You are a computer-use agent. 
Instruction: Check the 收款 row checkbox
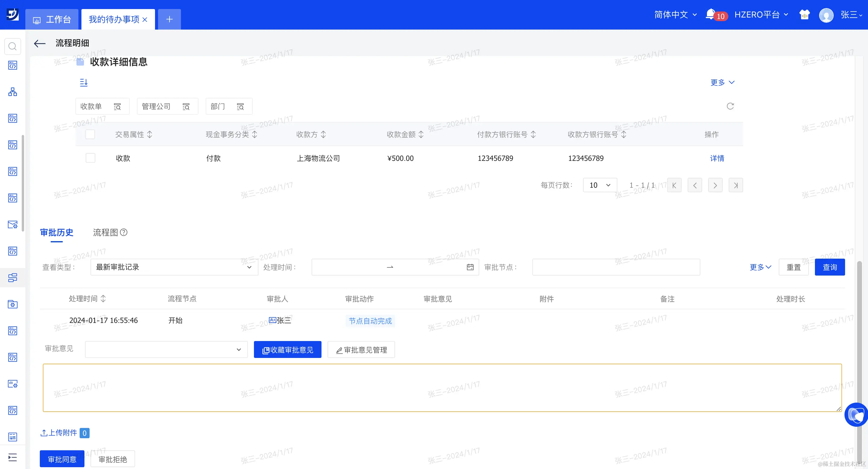(x=90, y=158)
